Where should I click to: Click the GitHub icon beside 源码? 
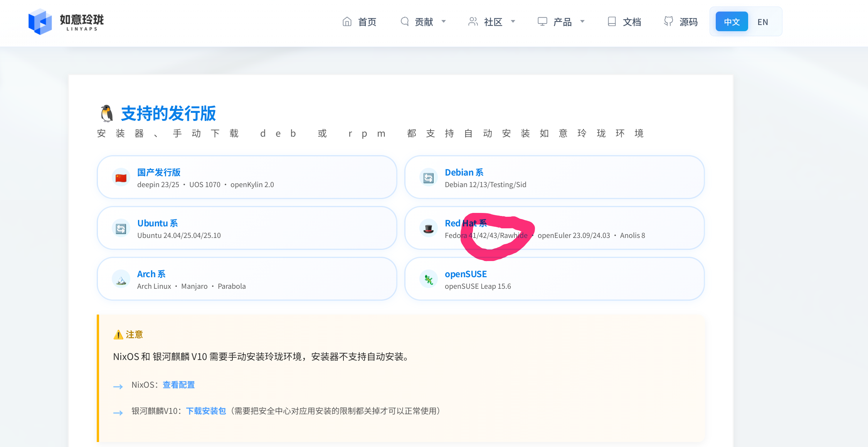668,22
